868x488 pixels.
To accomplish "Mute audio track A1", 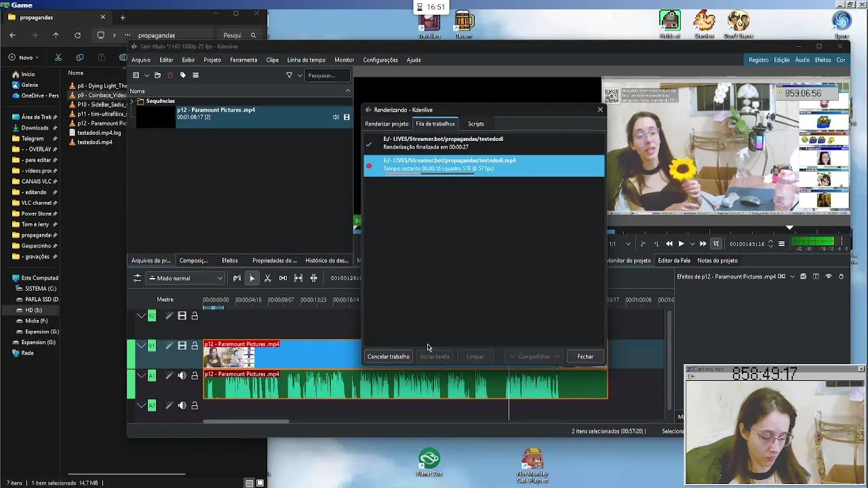I will pos(182,375).
